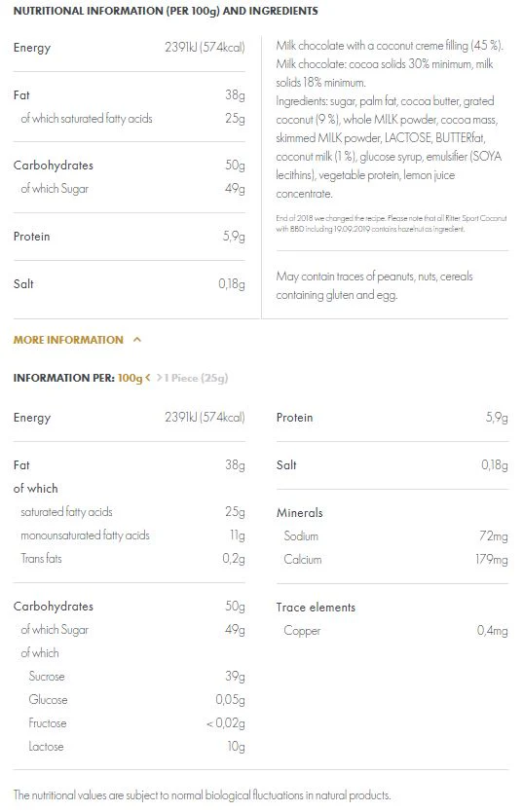Image resolution: width=523 pixels, height=812 pixels.
Task: Select the allergen traces statement
Action: coord(374,285)
